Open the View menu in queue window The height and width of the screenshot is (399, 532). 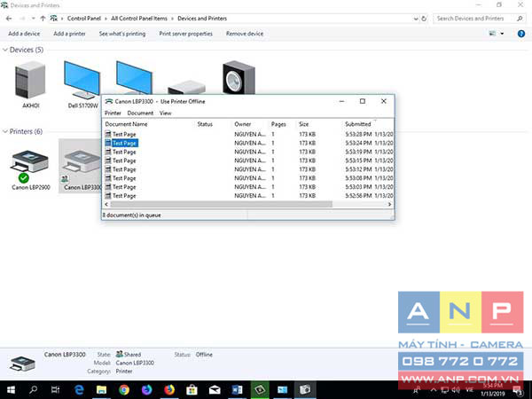[166, 113]
